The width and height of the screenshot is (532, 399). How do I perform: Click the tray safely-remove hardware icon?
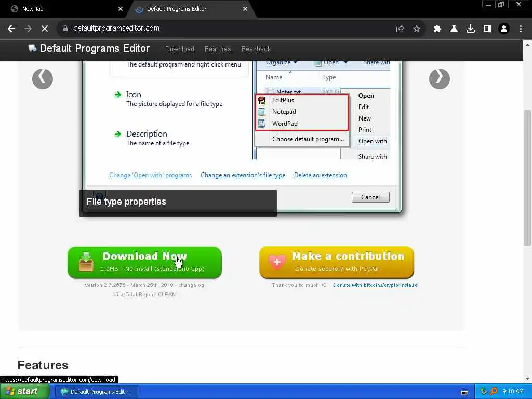[484, 392]
